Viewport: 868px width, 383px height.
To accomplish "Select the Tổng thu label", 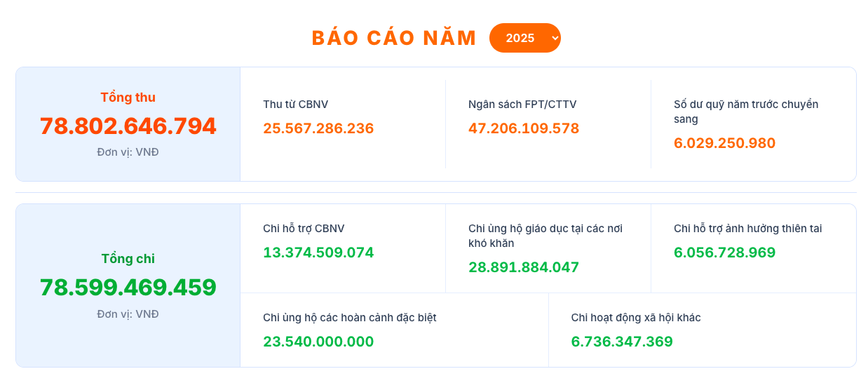I will [x=128, y=98].
